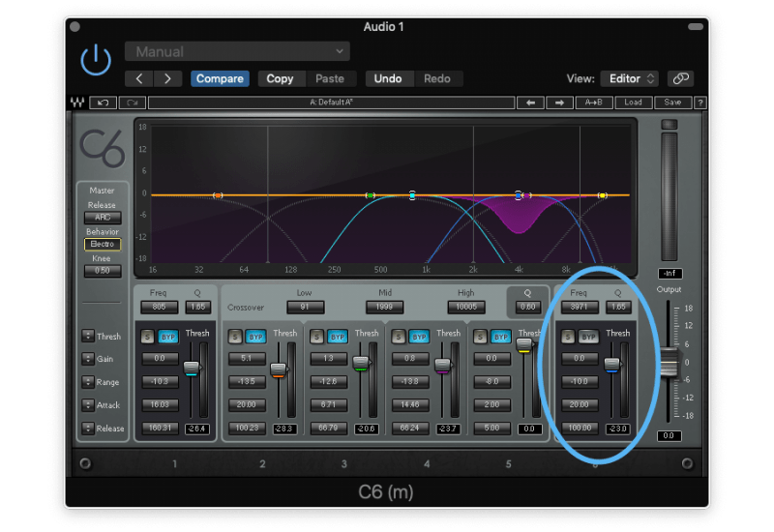Open the View Editor dropdown
The height and width of the screenshot is (532, 774).
(630, 79)
